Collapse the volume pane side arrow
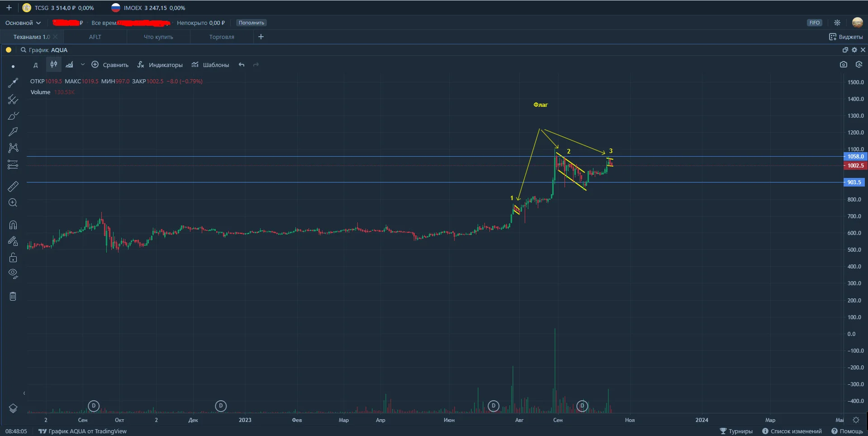 24,393
